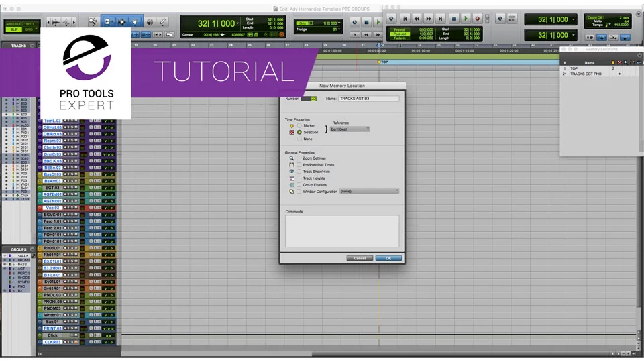Select SLIP edit mode
Viewport: 644px width, 362px height.
14,29
